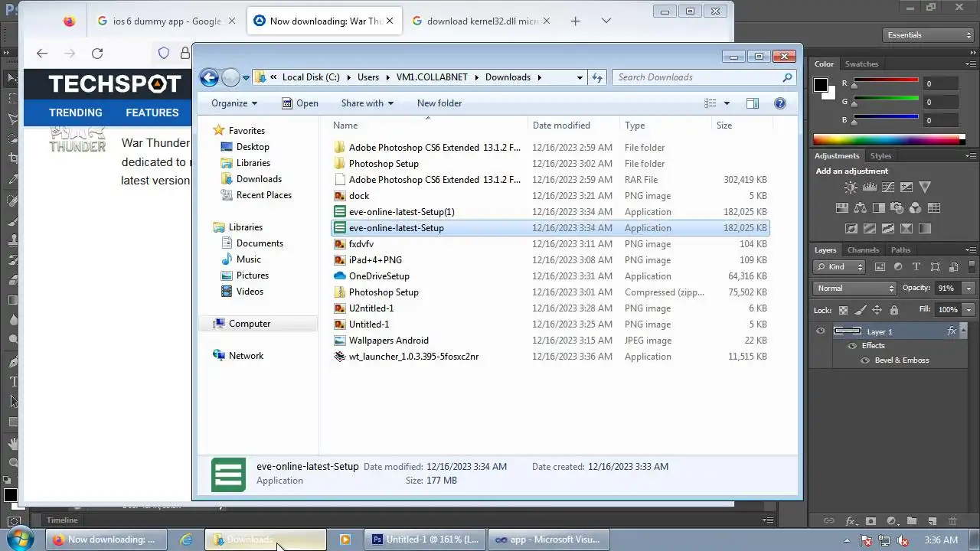Switch to the Swatches tab
Viewport: 980px width, 551px height.
pyautogui.click(x=861, y=64)
